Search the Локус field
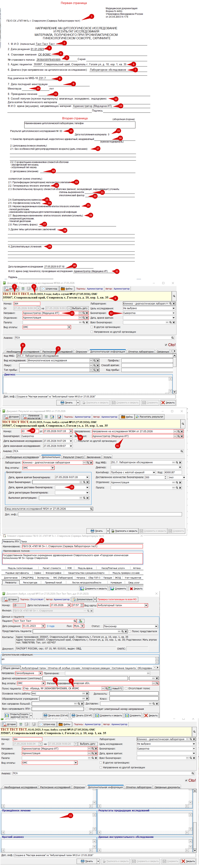Viewport: 199px width, 868px height. [94, 365]
